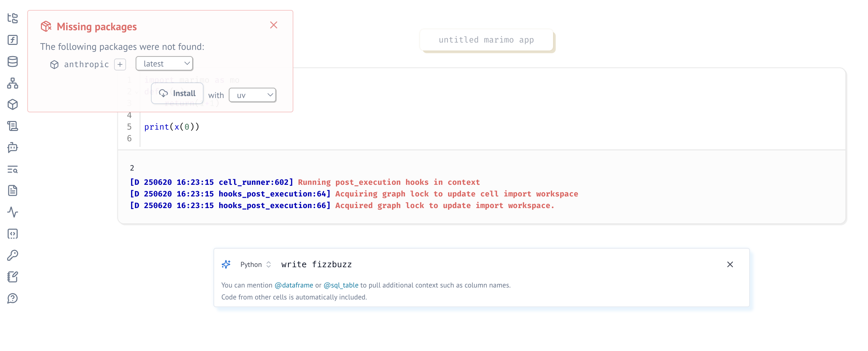Click log text 'Running post_execution hooks in context'
This screenshot has width=868, height=351.
389,182
